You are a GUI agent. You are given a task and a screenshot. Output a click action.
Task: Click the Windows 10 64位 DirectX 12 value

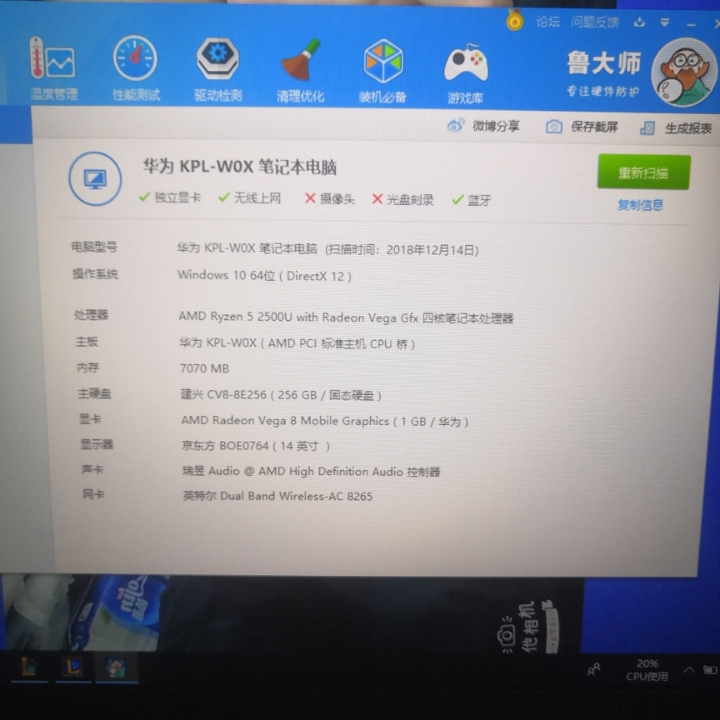click(x=264, y=276)
